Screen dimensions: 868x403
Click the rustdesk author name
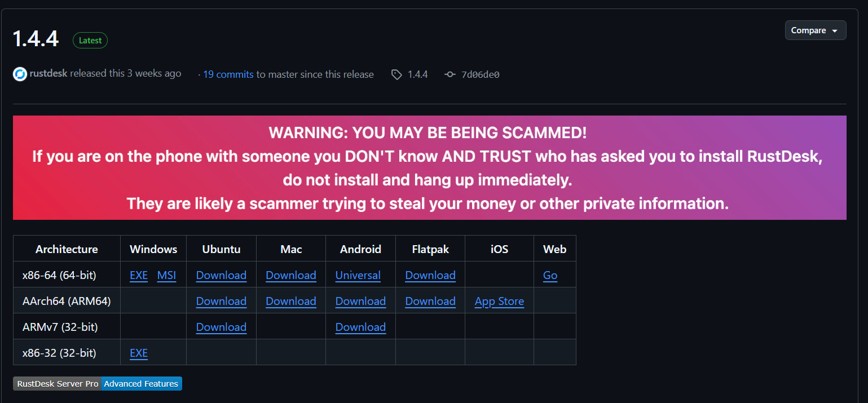point(49,73)
